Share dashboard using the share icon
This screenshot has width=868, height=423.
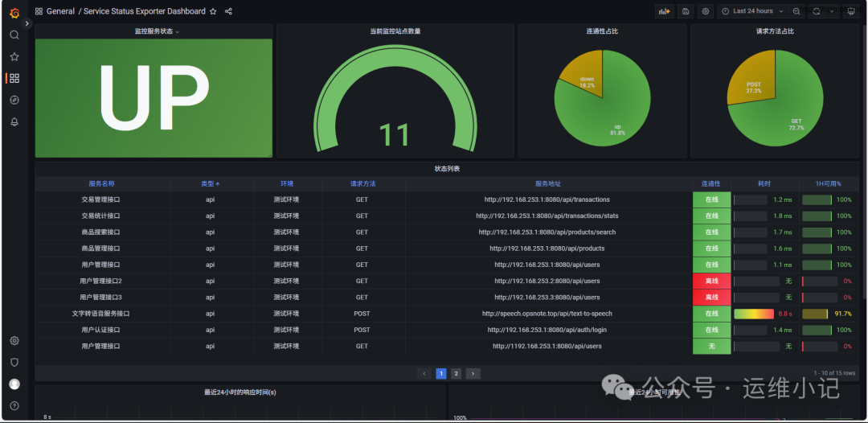pyautogui.click(x=229, y=11)
